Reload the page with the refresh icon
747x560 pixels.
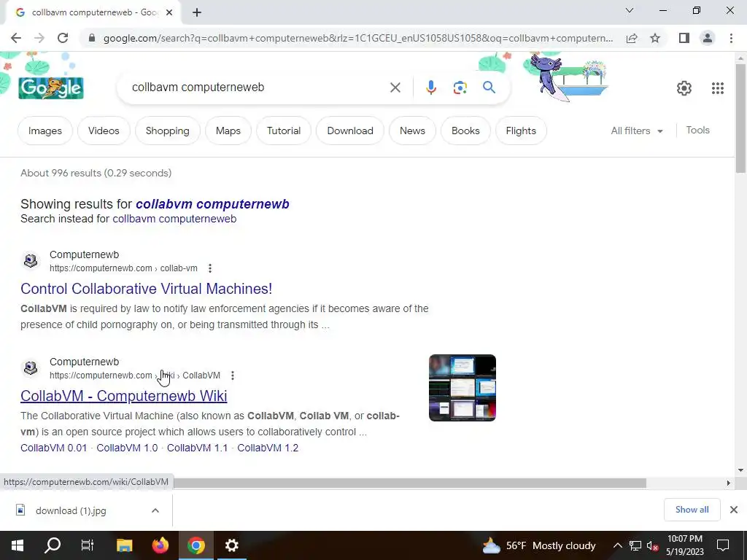tap(63, 38)
